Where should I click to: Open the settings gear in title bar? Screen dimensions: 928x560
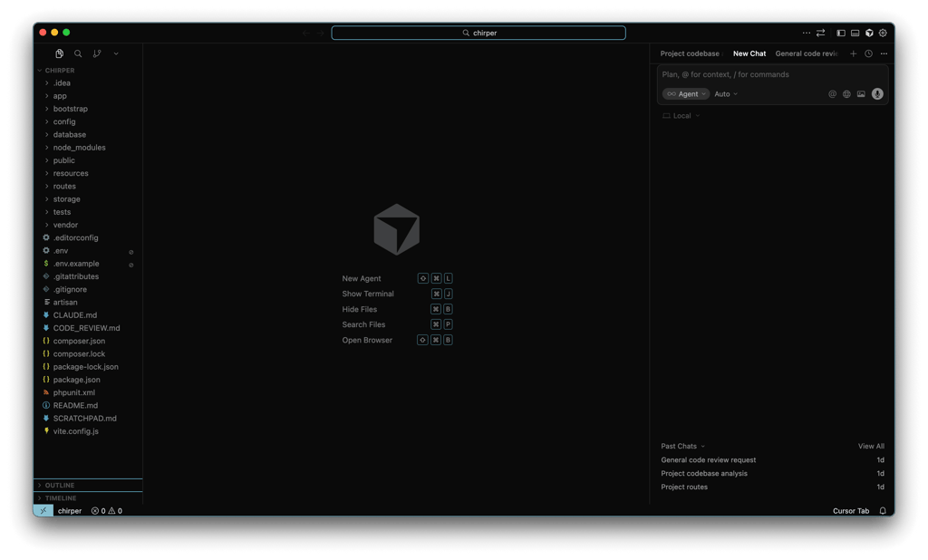tap(883, 34)
